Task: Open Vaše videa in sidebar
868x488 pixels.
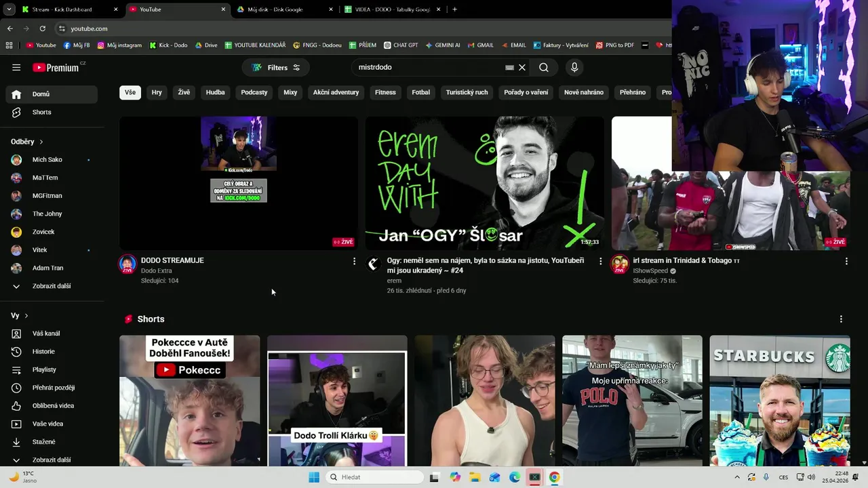Action: pyautogui.click(x=52, y=424)
